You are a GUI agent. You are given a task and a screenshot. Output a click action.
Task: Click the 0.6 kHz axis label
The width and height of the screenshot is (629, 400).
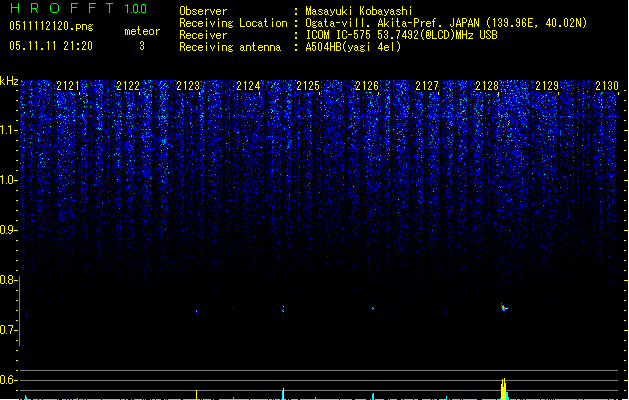(8, 380)
